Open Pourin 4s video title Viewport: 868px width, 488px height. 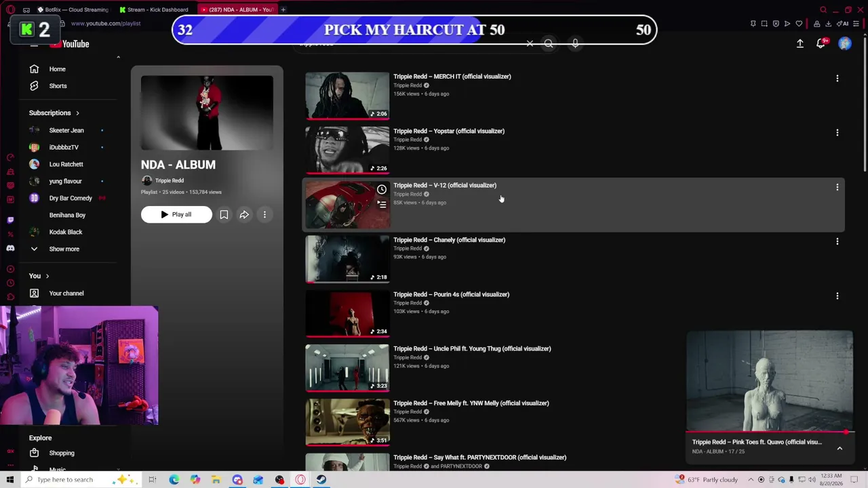(x=451, y=294)
